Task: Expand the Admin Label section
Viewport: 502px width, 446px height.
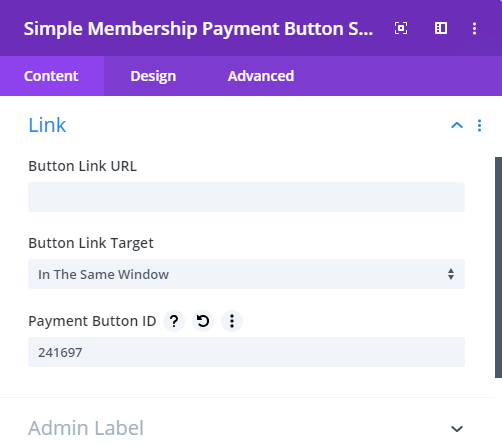Action: coord(457,429)
